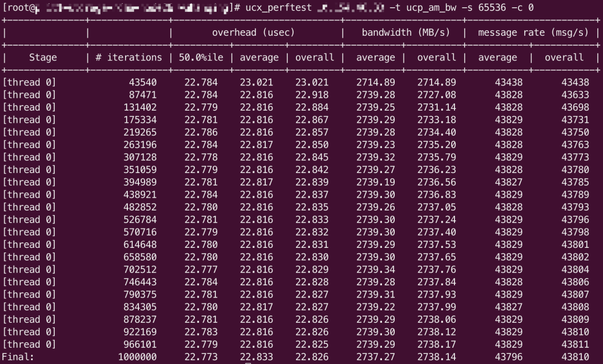Image resolution: width=603 pixels, height=364 pixels.
Task: Click the message size value '65536'
Action: coord(492,8)
